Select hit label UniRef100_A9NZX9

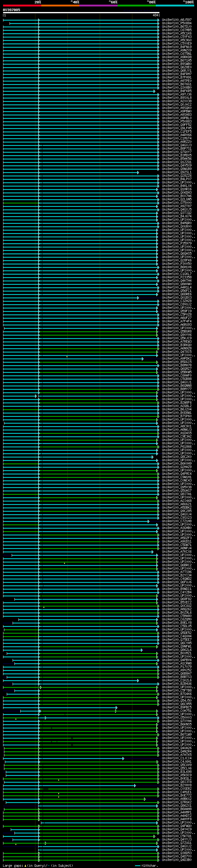pos(177,50)
